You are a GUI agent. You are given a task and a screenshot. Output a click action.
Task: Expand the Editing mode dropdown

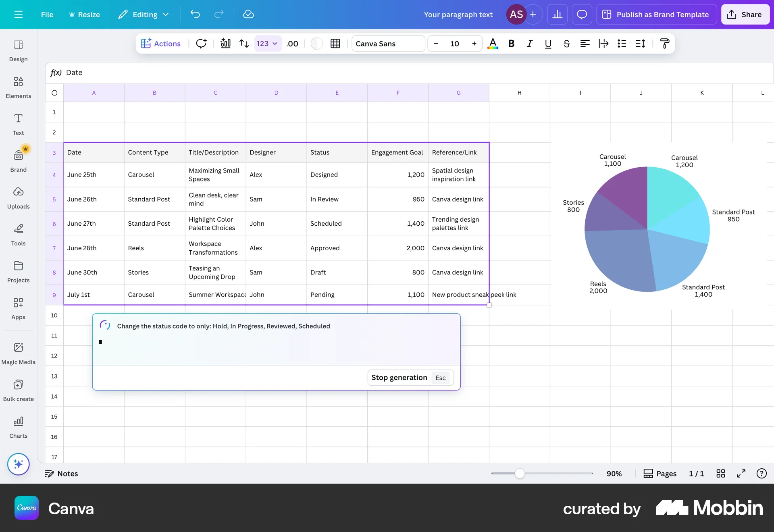click(x=143, y=14)
